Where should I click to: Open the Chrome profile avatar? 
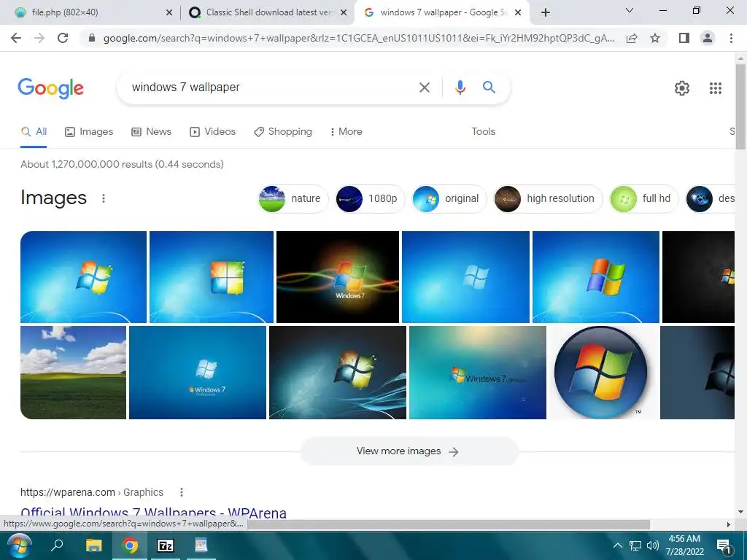(708, 38)
